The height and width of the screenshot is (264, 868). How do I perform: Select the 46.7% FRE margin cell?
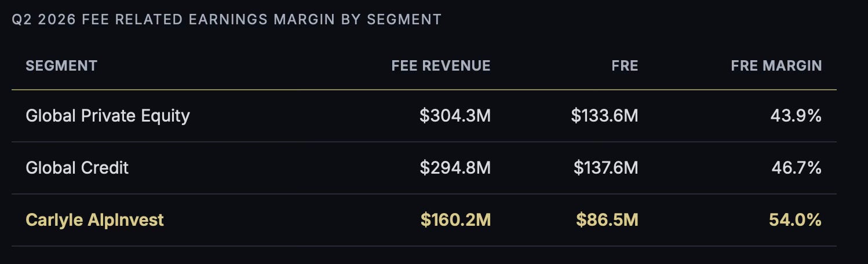pyautogui.click(x=796, y=168)
